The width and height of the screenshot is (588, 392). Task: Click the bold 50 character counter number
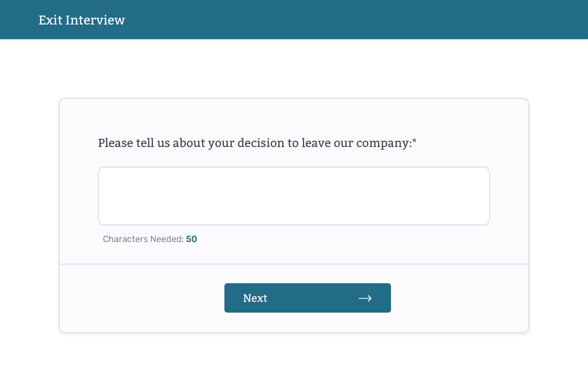click(192, 239)
